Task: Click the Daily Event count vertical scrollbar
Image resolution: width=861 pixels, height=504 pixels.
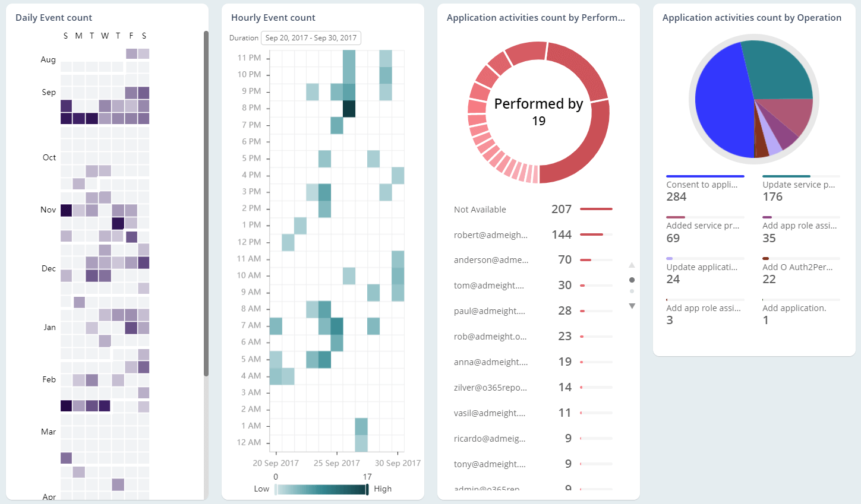Action: point(206,202)
